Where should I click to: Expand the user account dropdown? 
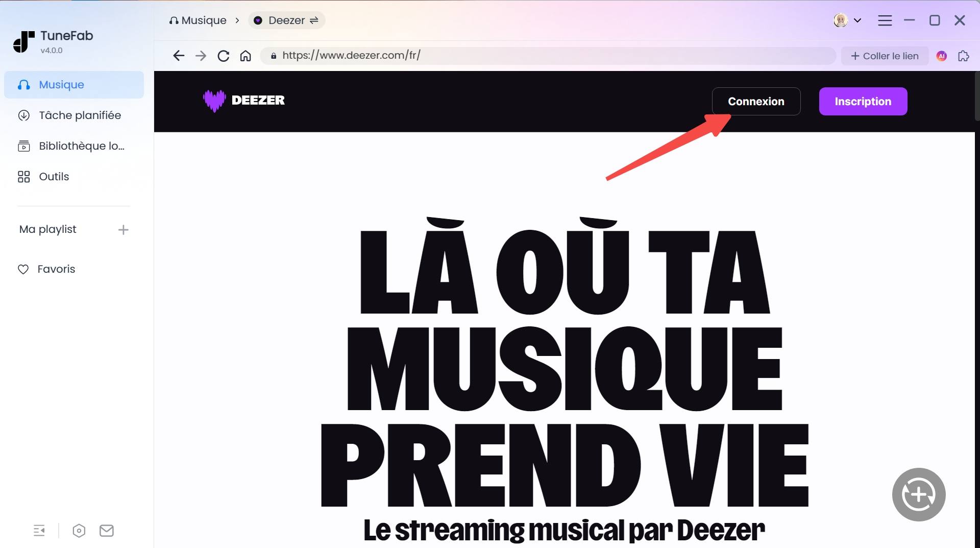(859, 20)
